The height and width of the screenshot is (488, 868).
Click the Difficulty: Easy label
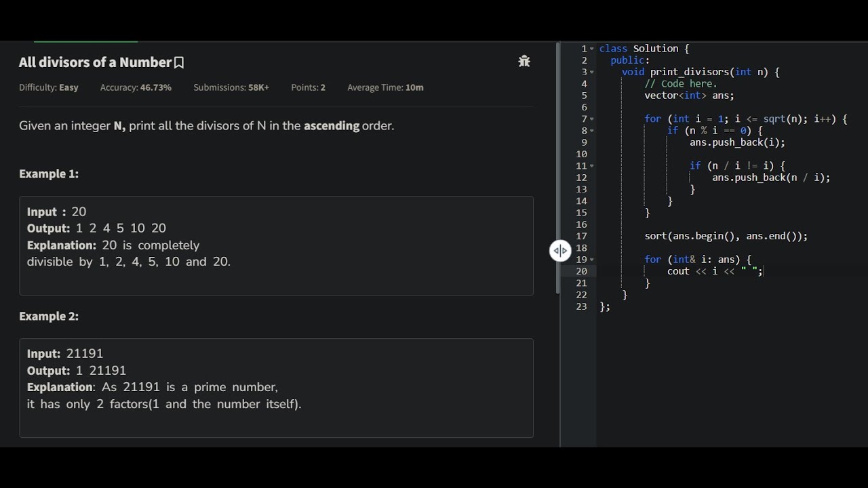[x=49, y=87]
